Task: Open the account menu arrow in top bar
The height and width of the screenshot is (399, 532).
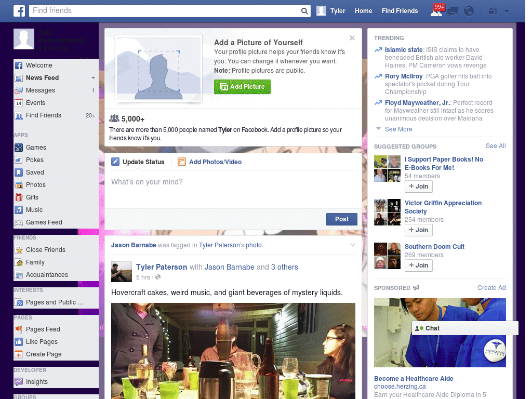Action: [507, 11]
